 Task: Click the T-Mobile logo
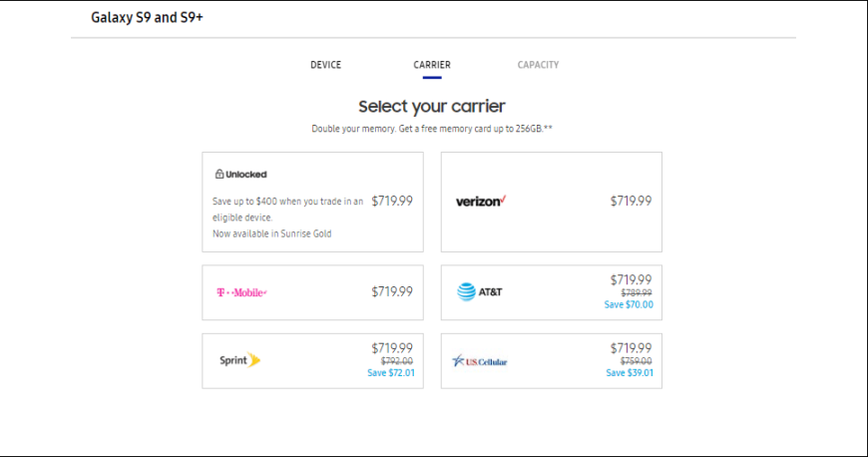[241, 292]
